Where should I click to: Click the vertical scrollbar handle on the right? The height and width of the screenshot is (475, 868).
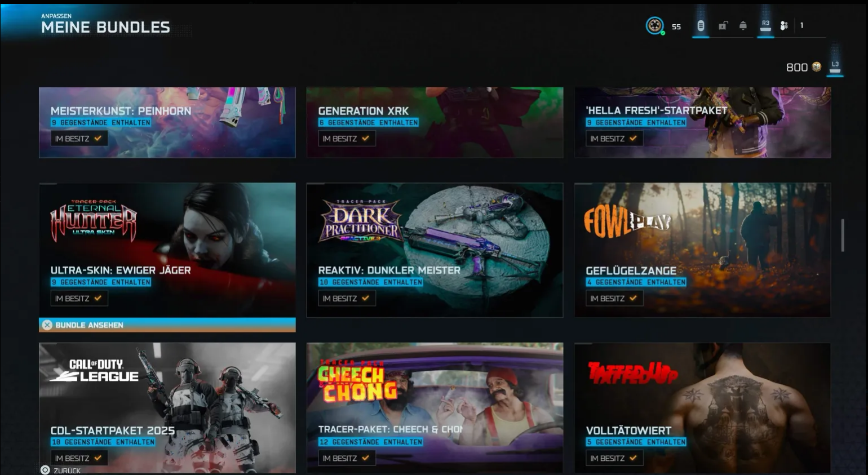(843, 235)
